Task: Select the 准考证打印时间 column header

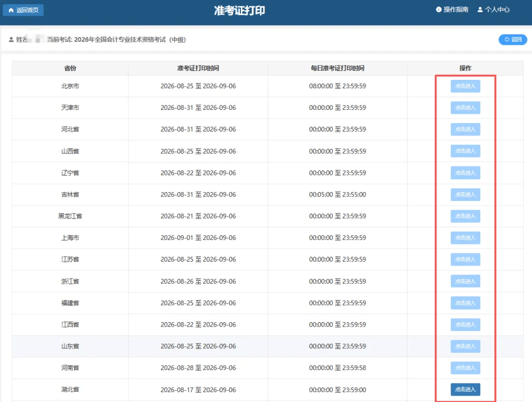Action: click(198, 68)
